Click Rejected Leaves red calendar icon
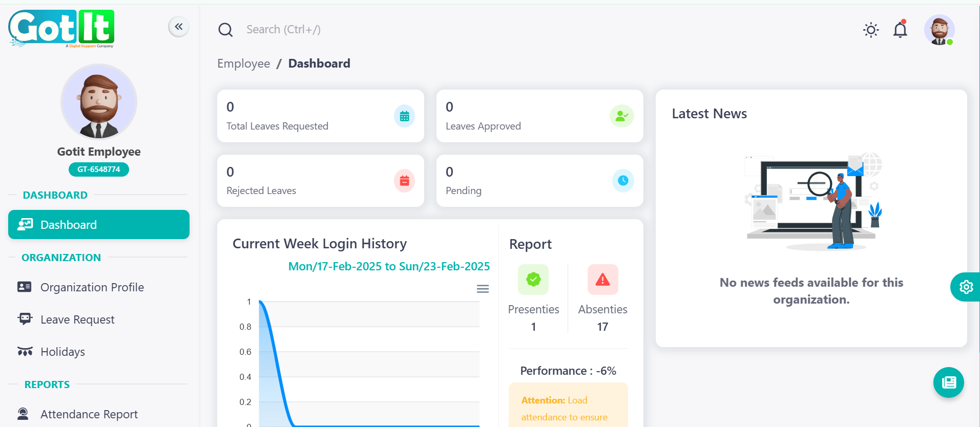This screenshot has width=980, height=427. pos(404,181)
